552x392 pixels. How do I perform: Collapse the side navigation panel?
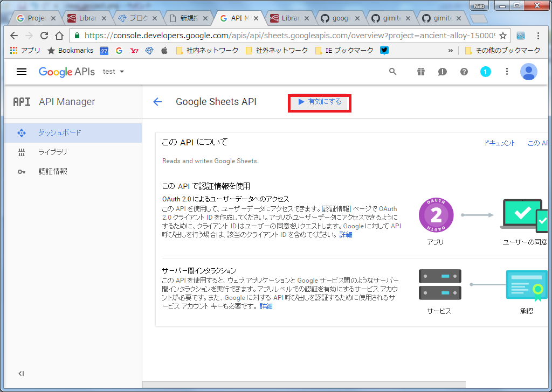22,373
